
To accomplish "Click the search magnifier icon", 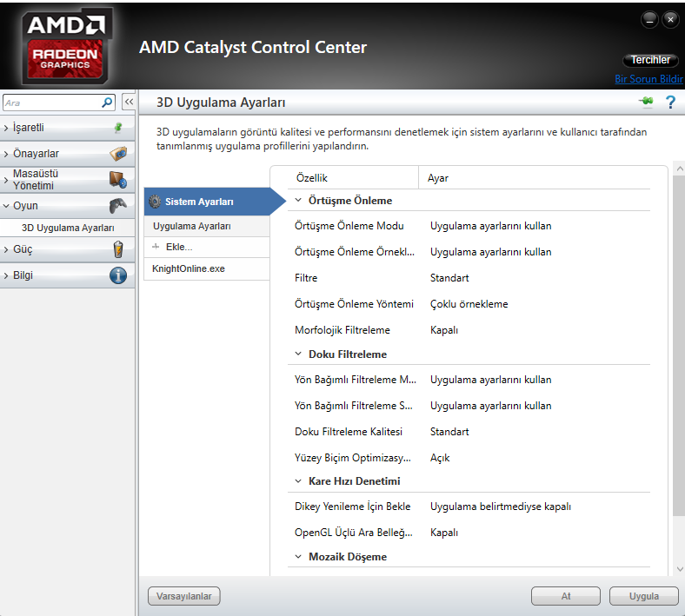I will (x=107, y=103).
